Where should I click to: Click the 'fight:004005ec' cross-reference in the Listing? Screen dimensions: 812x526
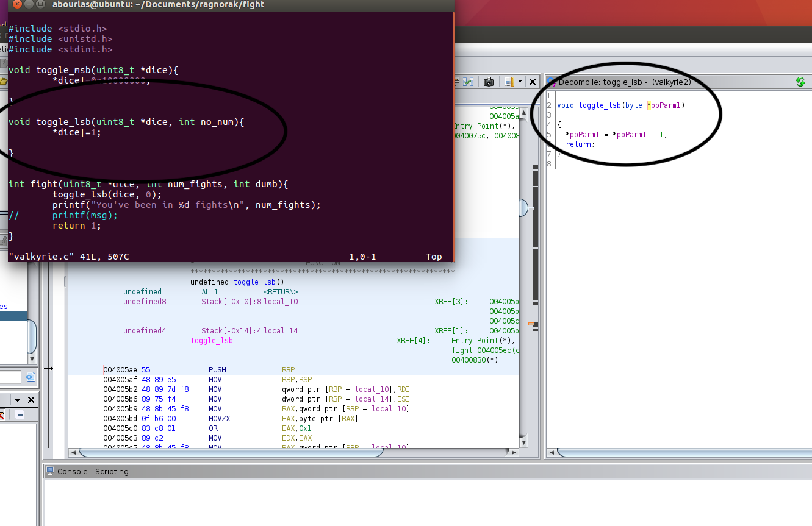coord(485,350)
